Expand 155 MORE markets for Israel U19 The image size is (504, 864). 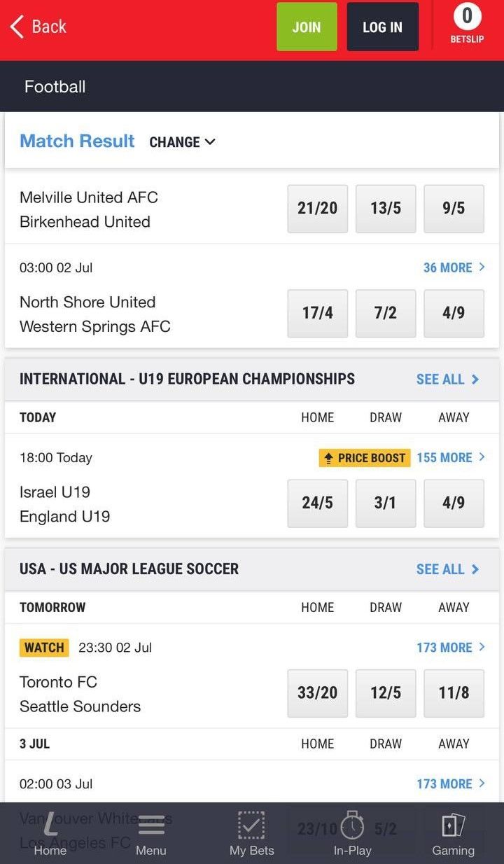point(450,458)
